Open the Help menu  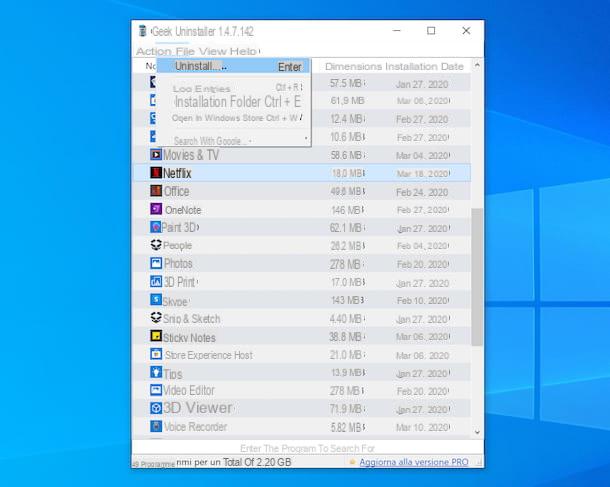click(x=244, y=51)
